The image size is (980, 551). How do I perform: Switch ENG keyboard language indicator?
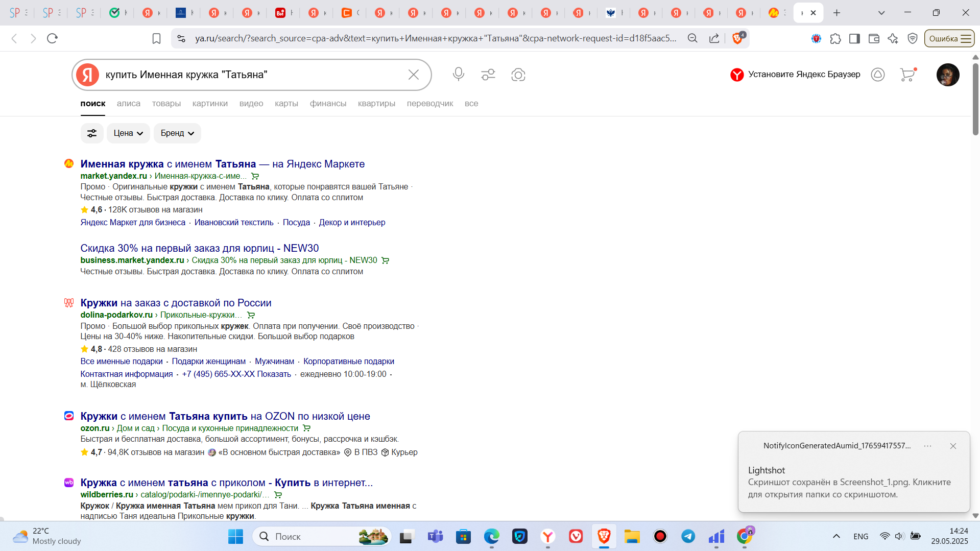(x=861, y=536)
